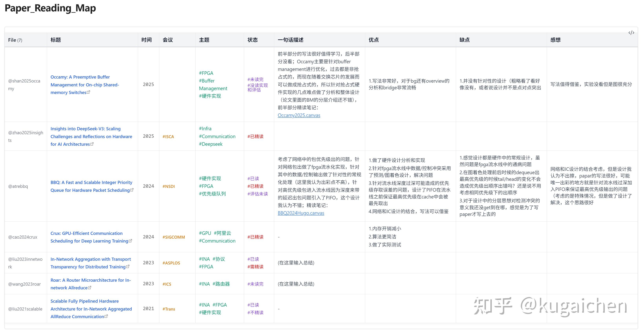Open the BBQ2024Hugo.canvas note link

pyautogui.click(x=301, y=213)
